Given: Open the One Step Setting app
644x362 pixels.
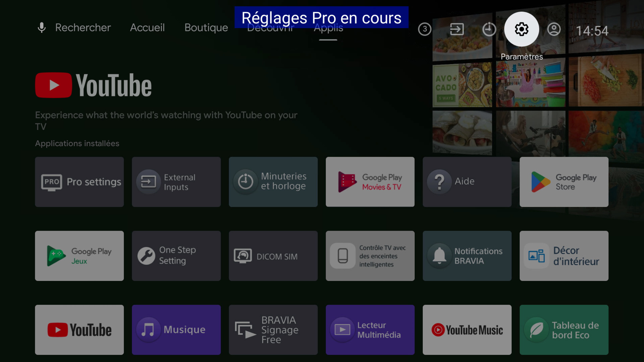Looking at the screenshot, I should (x=176, y=256).
